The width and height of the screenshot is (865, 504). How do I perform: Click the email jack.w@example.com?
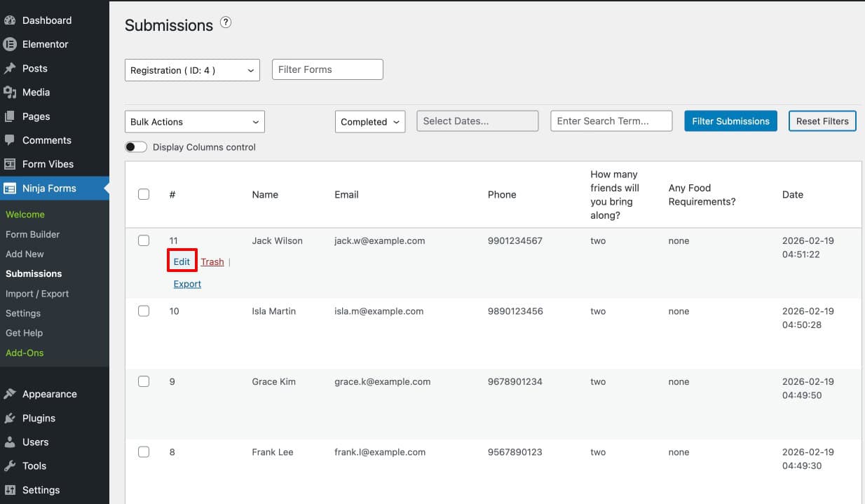point(380,240)
